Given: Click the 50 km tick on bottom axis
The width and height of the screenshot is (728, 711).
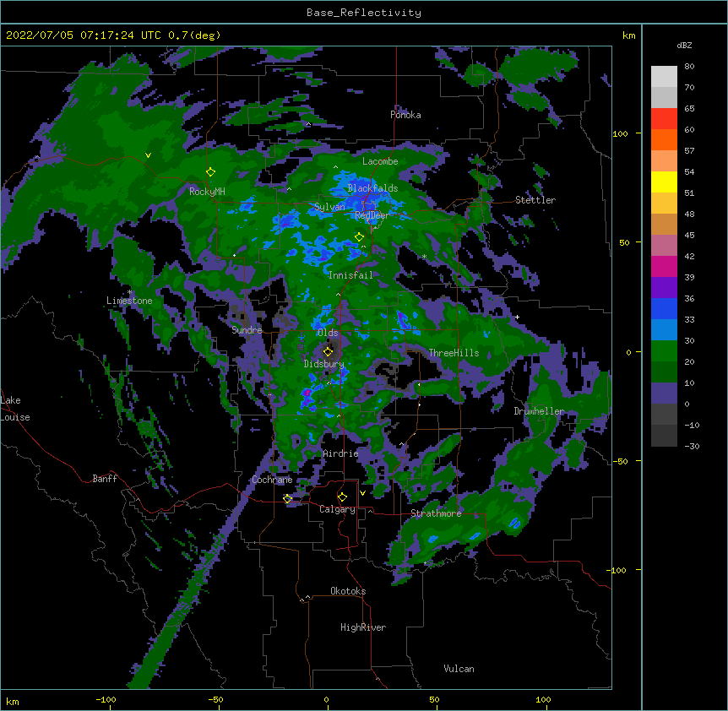Looking at the screenshot, I should [434, 699].
